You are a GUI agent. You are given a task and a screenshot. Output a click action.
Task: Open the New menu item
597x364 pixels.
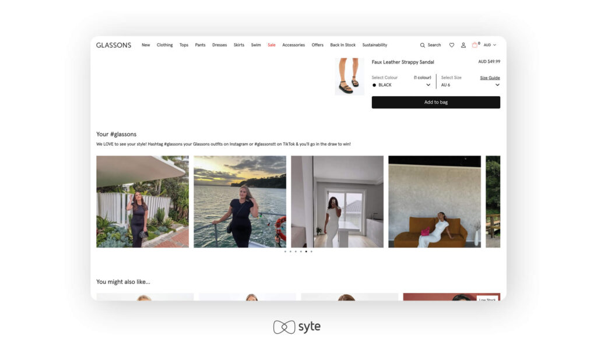click(x=146, y=45)
